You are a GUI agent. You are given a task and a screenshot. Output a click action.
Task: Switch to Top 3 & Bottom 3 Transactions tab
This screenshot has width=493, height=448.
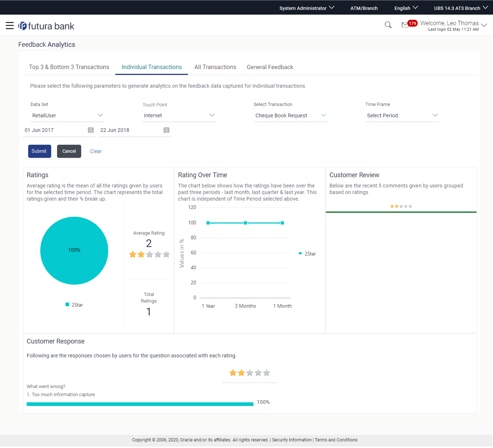click(69, 67)
